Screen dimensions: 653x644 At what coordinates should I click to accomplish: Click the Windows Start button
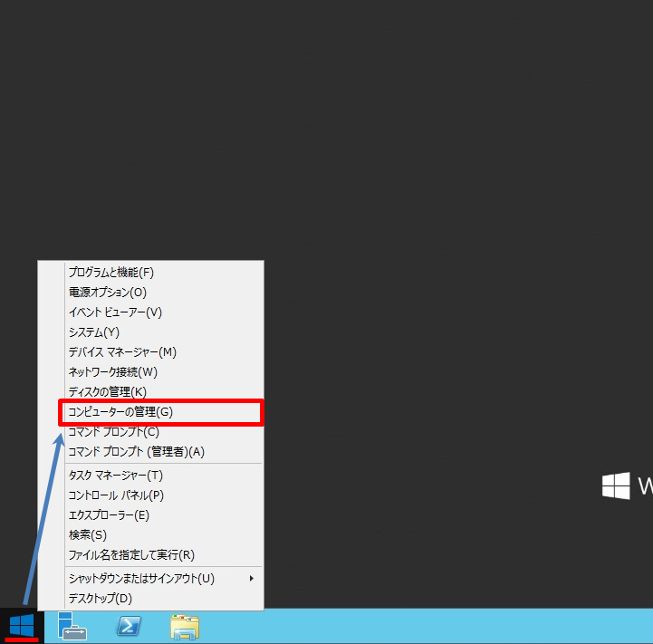click(x=22, y=626)
